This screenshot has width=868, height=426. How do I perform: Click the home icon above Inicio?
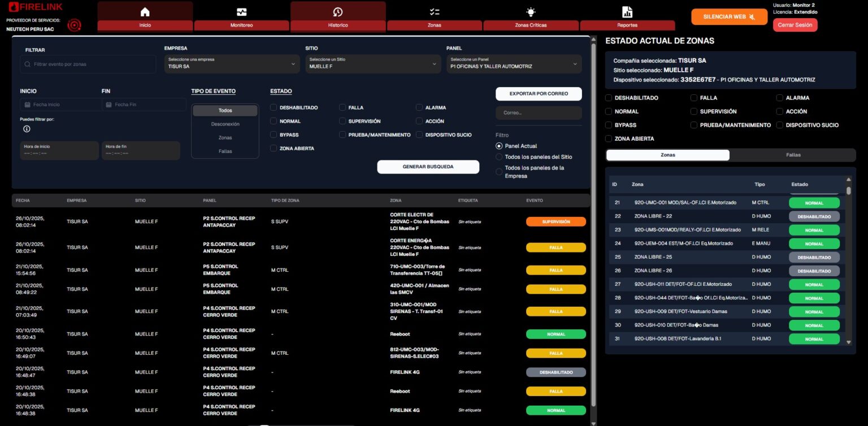click(x=145, y=12)
